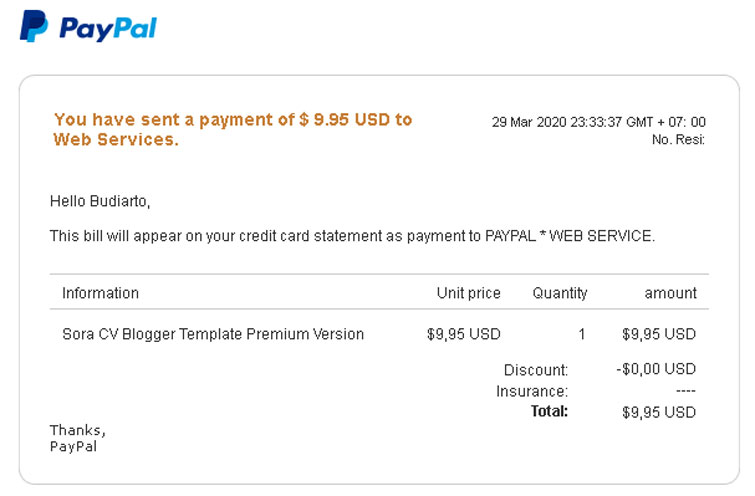Click the No. Resi label

tap(678, 140)
